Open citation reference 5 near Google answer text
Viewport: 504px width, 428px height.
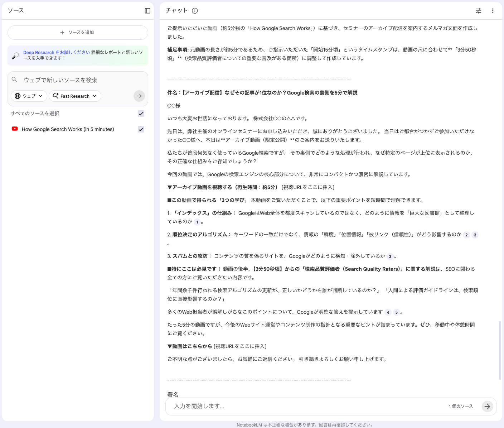coord(397,312)
